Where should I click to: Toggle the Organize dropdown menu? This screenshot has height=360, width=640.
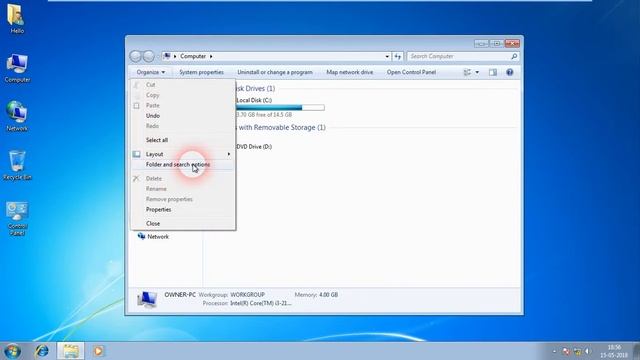(x=151, y=72)
